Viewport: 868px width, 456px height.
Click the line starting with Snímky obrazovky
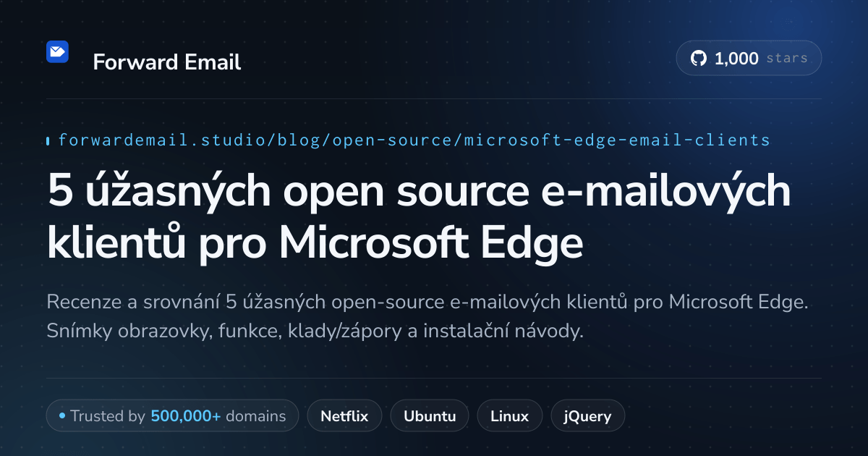[x=315, y=332]
